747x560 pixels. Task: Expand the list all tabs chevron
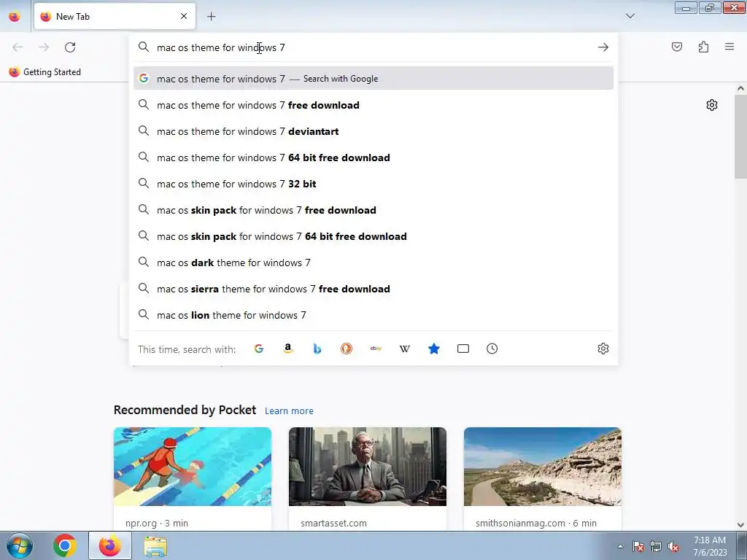pyautogui.click(x=630, y=16)
